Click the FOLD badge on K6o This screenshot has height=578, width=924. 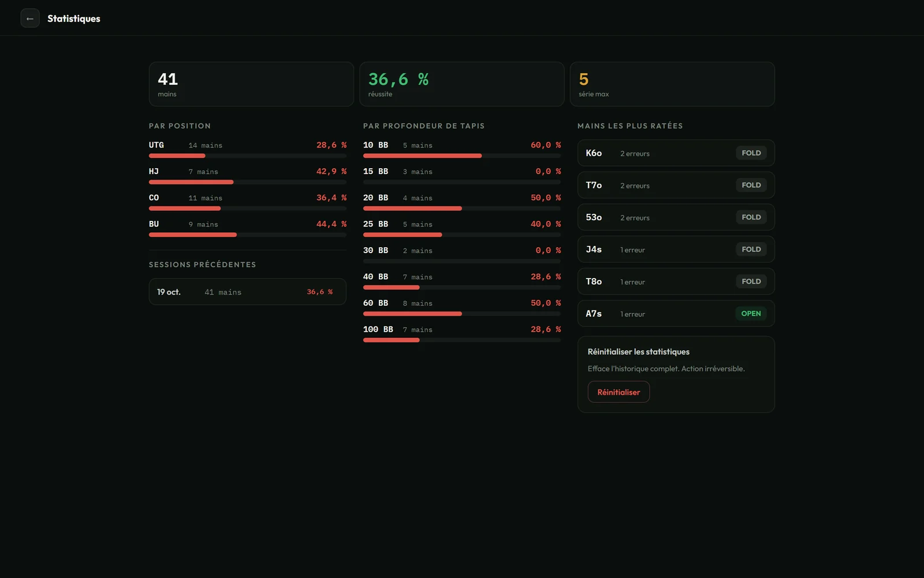coord(751,153)
